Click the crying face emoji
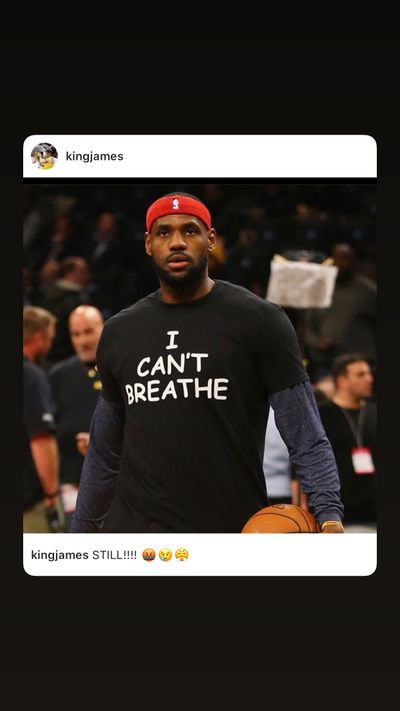This screenshot has width=400, height=711. click(165, 555)
